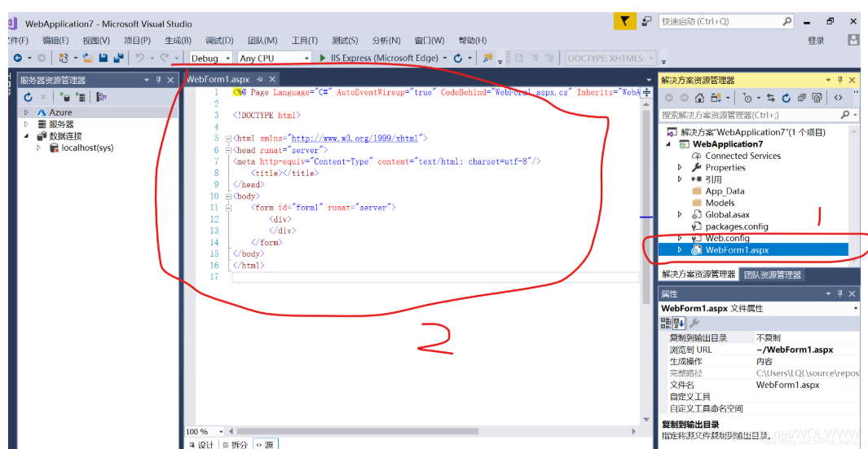Click the Connect to Server icon in Server Explorer
Viewport: 868px width, 449px height.
(x=81, y=97)
